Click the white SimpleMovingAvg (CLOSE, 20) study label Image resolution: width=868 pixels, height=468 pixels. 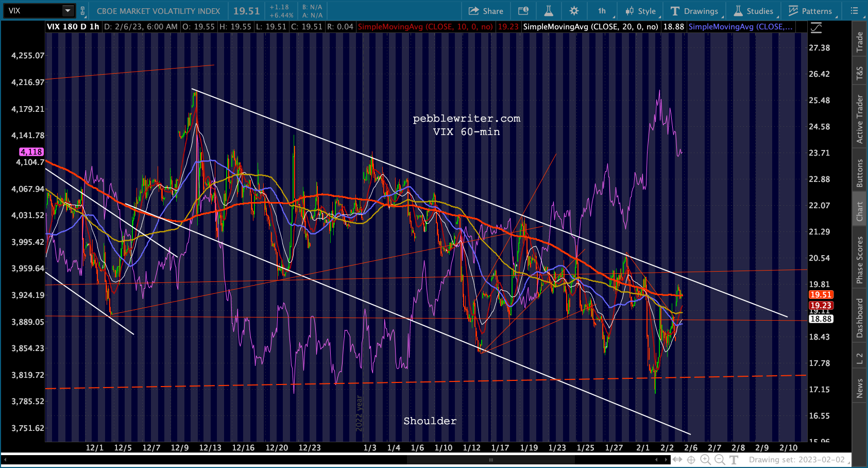point(590,27)
